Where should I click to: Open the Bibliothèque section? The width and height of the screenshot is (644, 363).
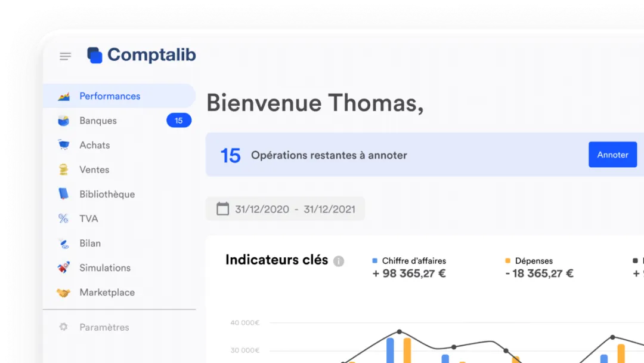pyautogui.click(x=119, y=194)
